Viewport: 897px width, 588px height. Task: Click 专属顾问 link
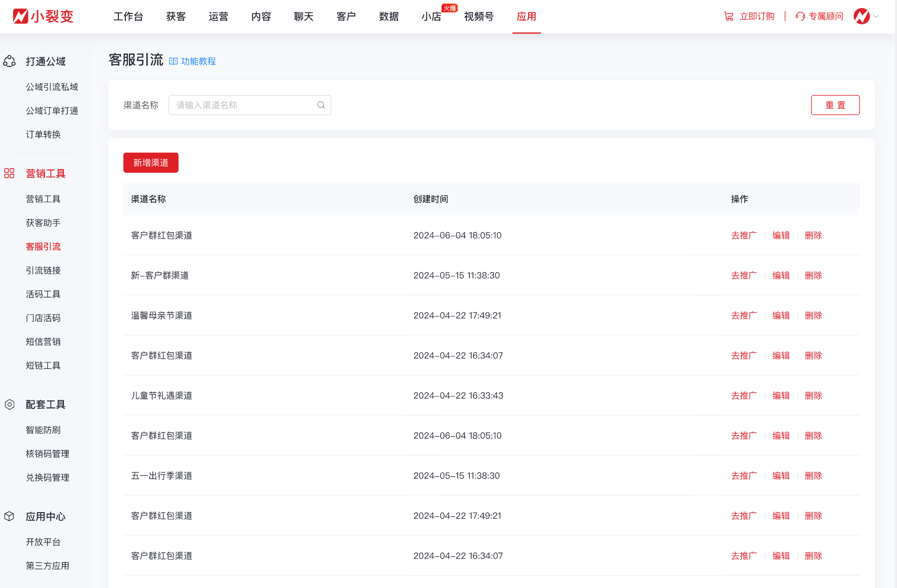point(826,16)
